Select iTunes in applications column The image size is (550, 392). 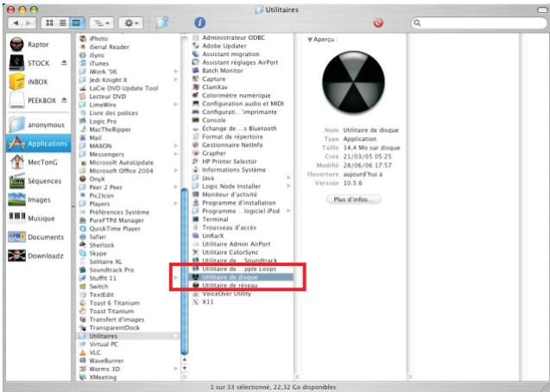[129, 64]
